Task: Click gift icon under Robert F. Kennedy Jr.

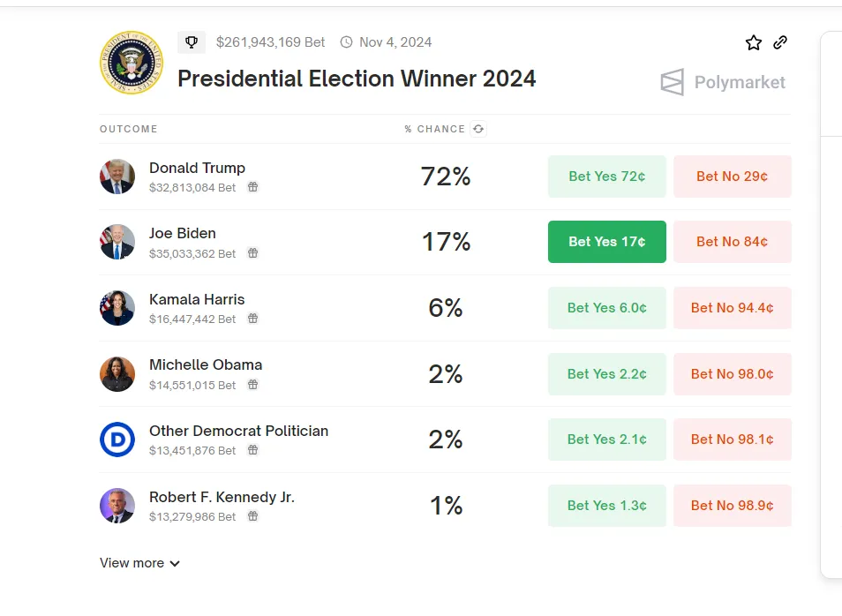Action: (x=252, y=516)
